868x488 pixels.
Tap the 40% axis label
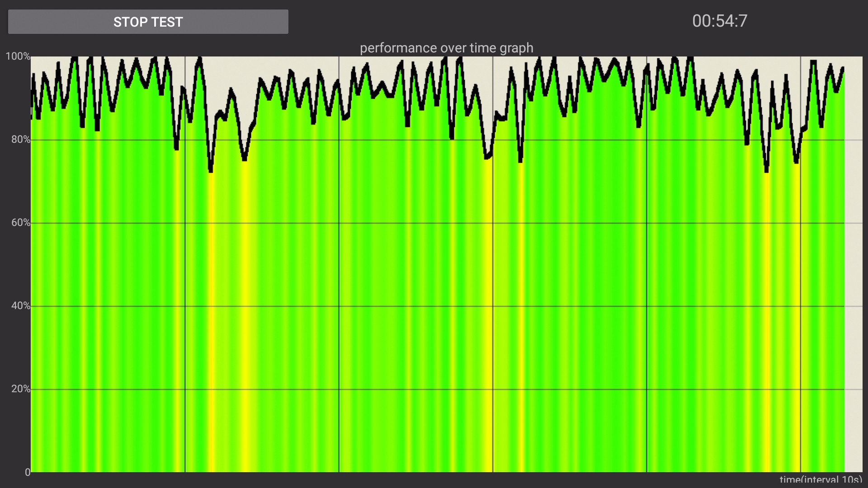pyautogui.click(x=20, y=306)
